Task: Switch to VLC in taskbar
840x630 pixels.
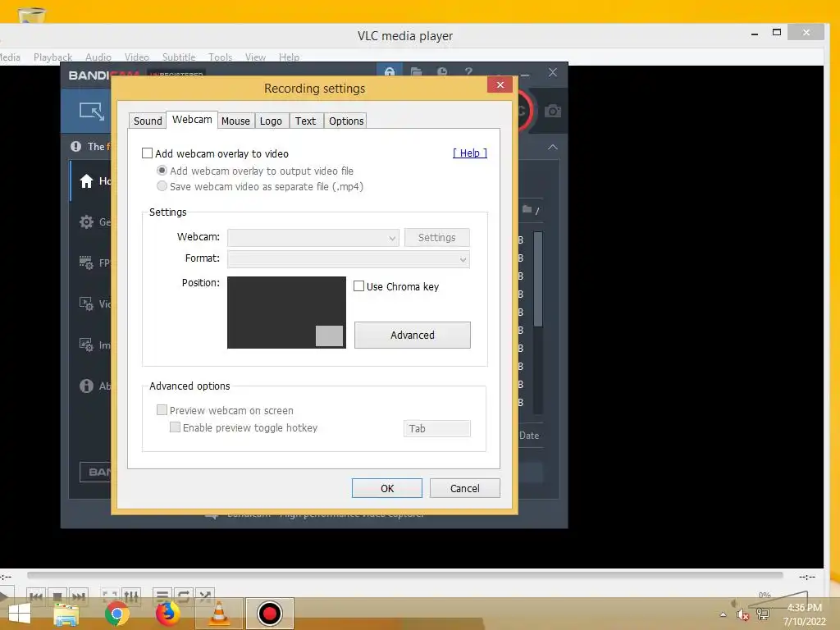Action: click(218, 614)
